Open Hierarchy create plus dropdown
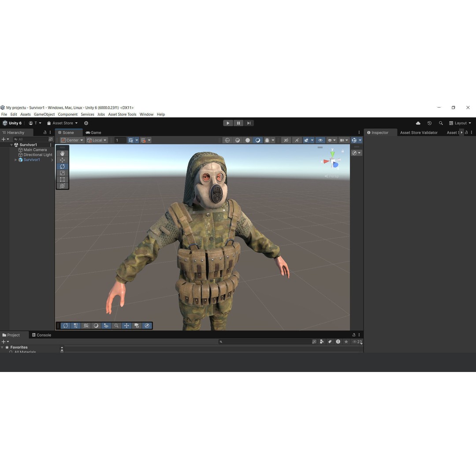Image resolution: width=476 pixels, height=476 pixels. click(x=5, y=139)
